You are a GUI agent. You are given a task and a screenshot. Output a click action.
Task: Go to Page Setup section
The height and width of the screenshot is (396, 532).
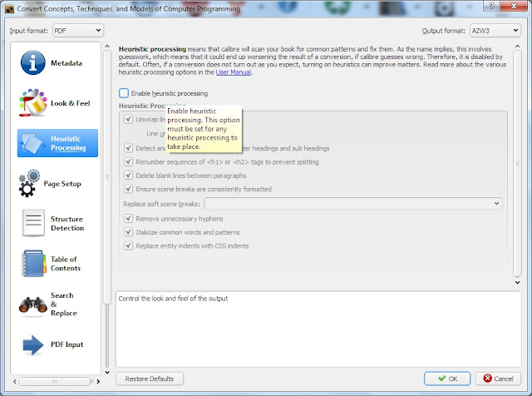[x=57, y=183]
